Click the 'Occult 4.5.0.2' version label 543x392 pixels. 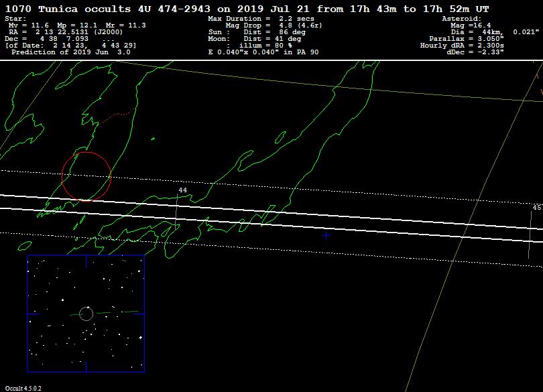23,389
